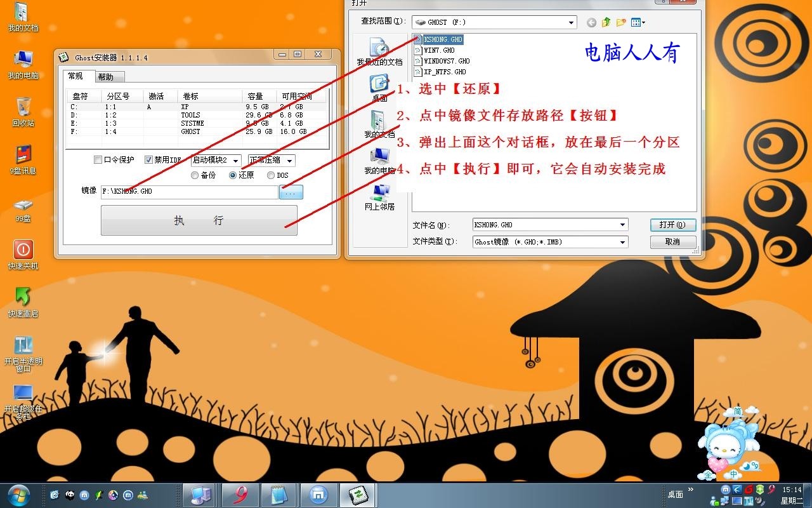Screen dimensions: 812x508
Task: Go to 桌面 in the Open dialog places bar
Action: [x=379, y=88]
